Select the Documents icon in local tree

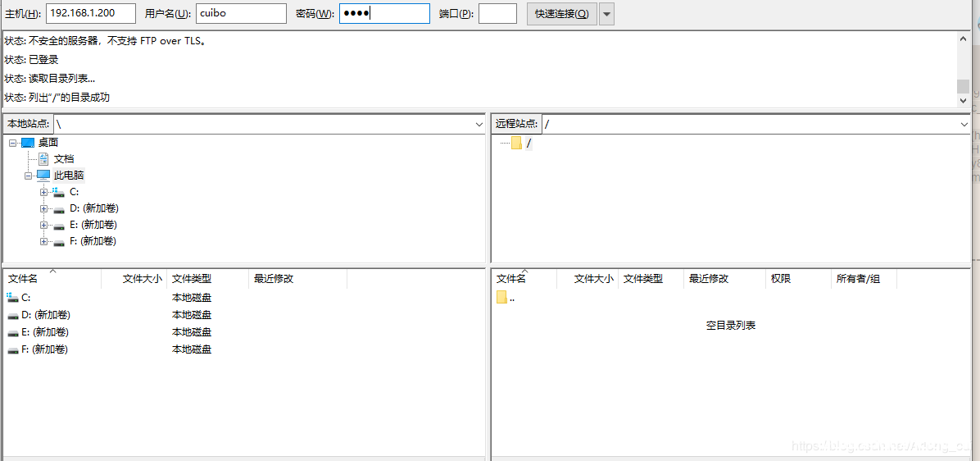coord(43,159)
